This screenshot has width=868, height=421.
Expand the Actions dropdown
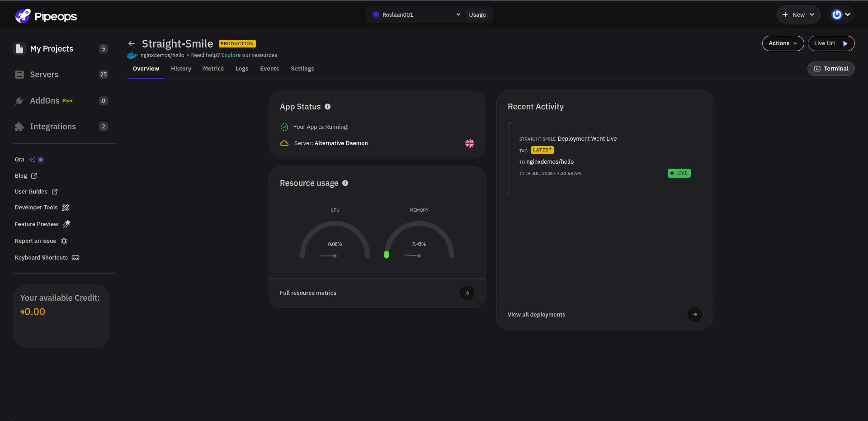(x=783, y=43)
